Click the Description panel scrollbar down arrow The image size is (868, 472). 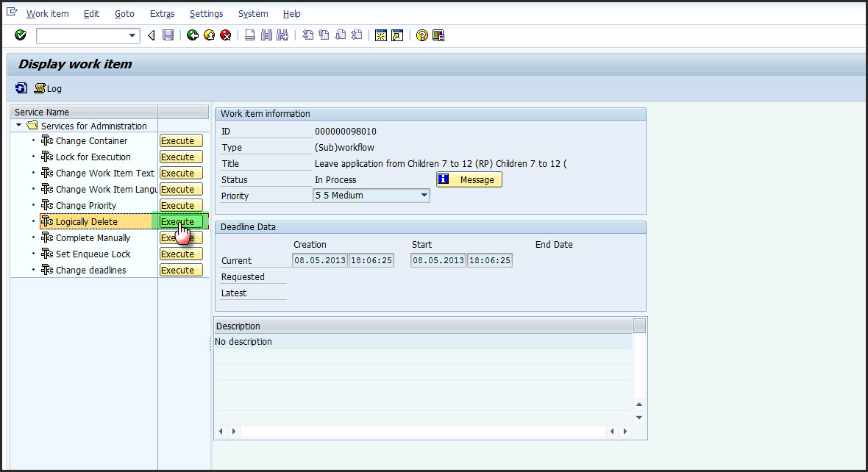click(638, 416)
